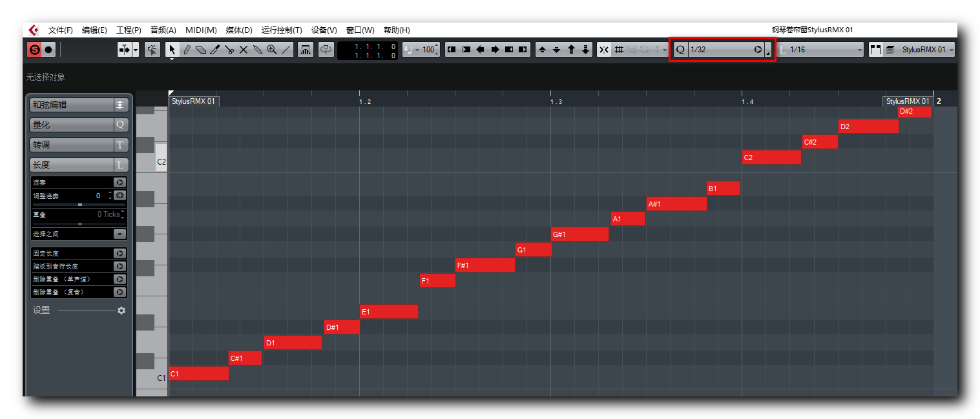
Task: Open the Auto-Scroll settings dropdown arrow
Action: (136, 49)
